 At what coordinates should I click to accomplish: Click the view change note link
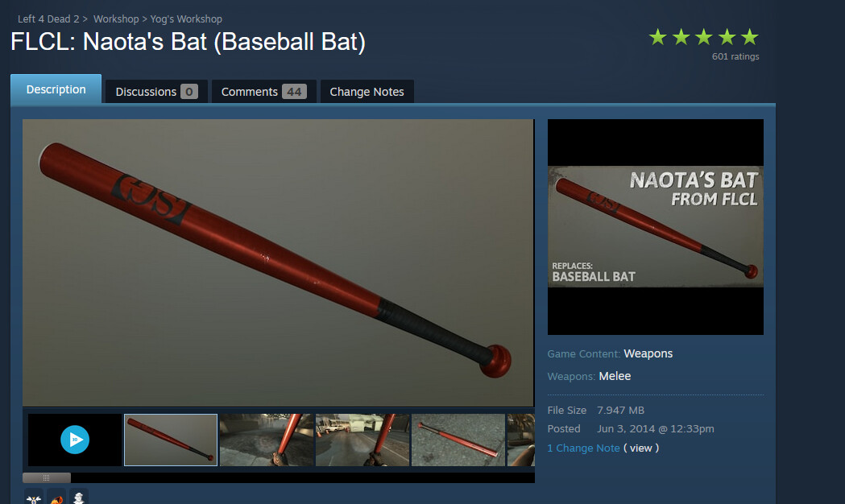tap(640, 448)
